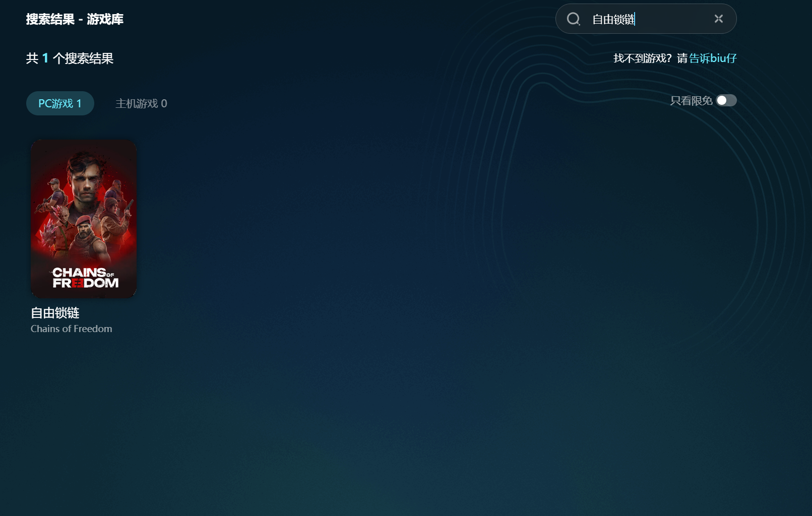Open the Chains of Freedom cover thumbnail

point(84,219)
